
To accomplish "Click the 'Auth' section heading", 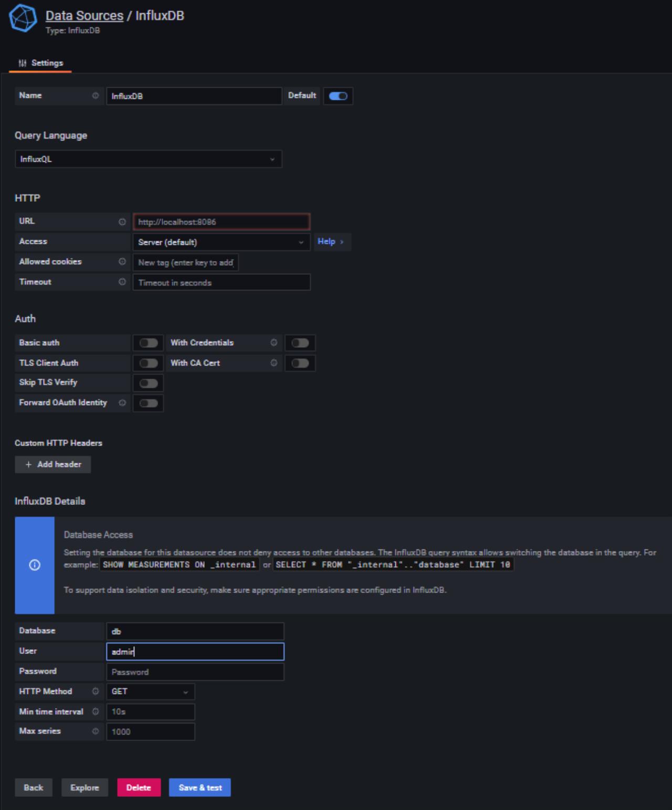I will pos(25,319).
